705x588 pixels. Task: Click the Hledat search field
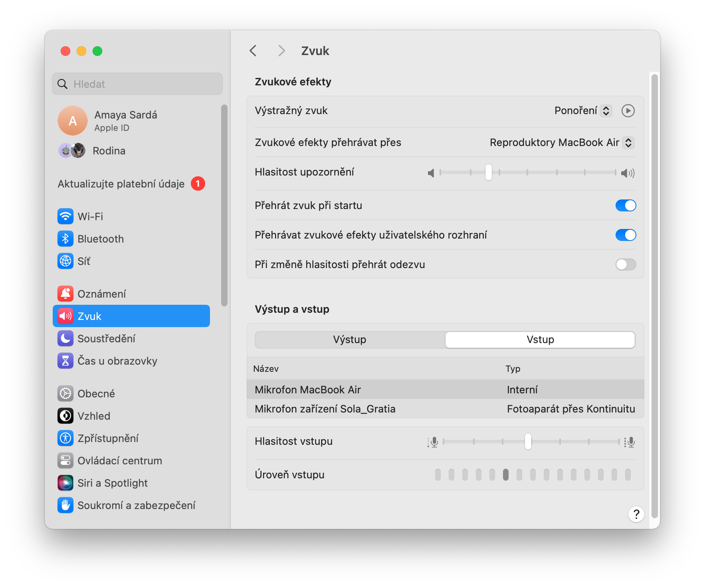pyautogui.click(x=137, y=84)
